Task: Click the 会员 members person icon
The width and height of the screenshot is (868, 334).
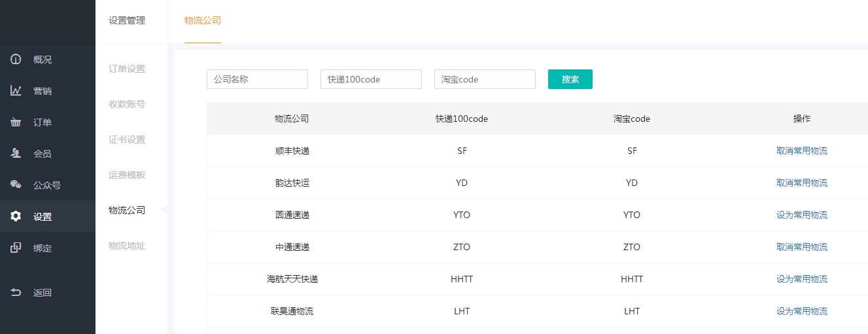Action: [16, 154]
